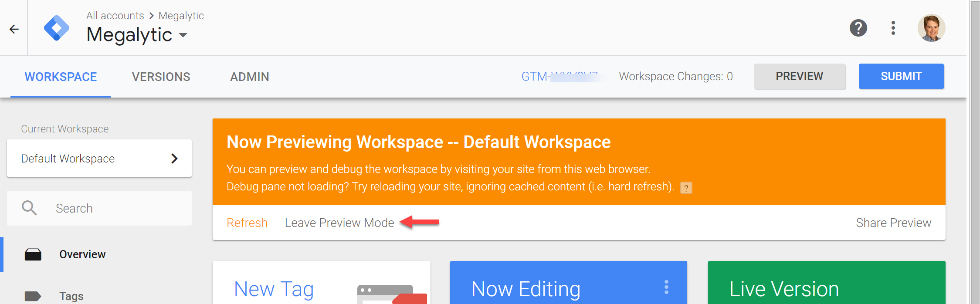Click the small help icon in orange banner
This screenshot has height=304, width=980.
pyautogui.click(x=686, y=188)
